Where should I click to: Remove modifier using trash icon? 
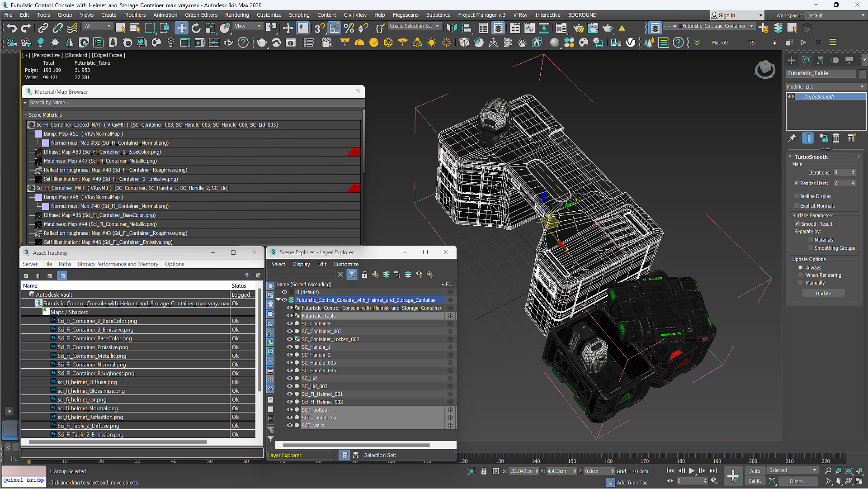click(836, 138)
